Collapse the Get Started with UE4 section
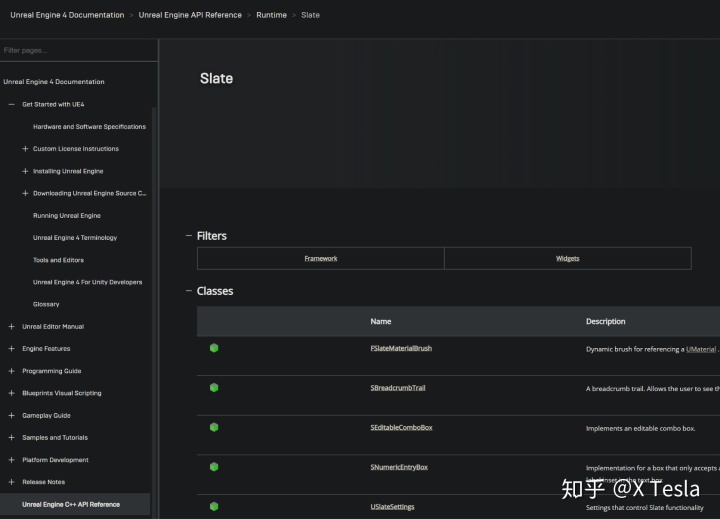 click(11, 105)
